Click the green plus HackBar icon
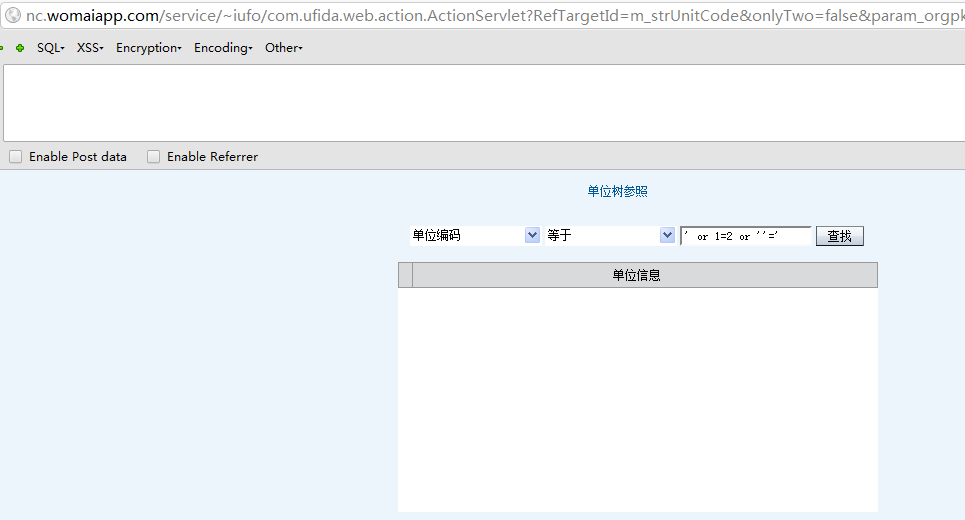This screenshot has height=520, width=965. 20,48
